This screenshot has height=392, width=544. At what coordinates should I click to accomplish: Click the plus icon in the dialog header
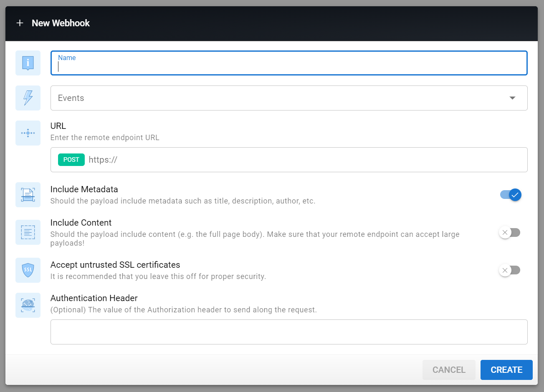point(20,23)
